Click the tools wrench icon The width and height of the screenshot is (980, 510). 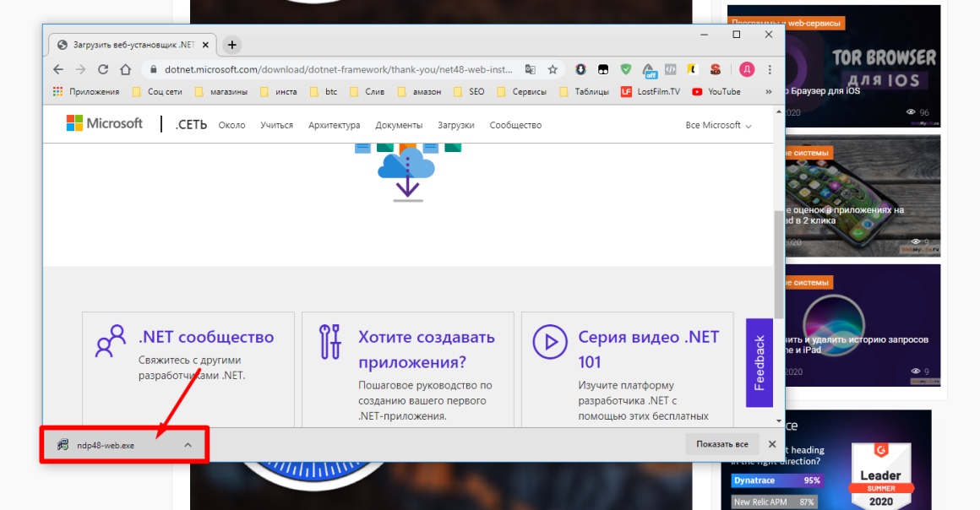pos(330,342)
